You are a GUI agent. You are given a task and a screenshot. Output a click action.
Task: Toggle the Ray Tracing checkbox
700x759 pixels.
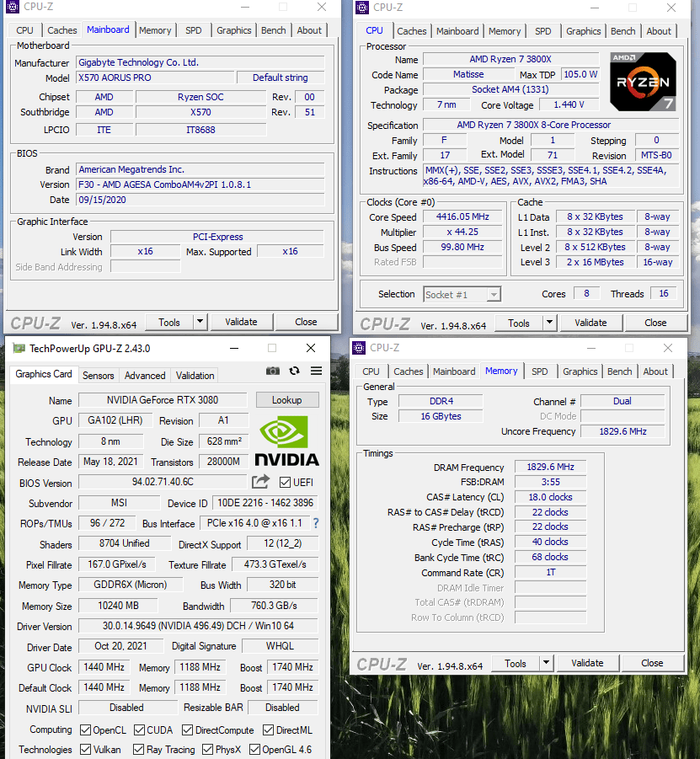pyautogui.click(x=139, y=750)
